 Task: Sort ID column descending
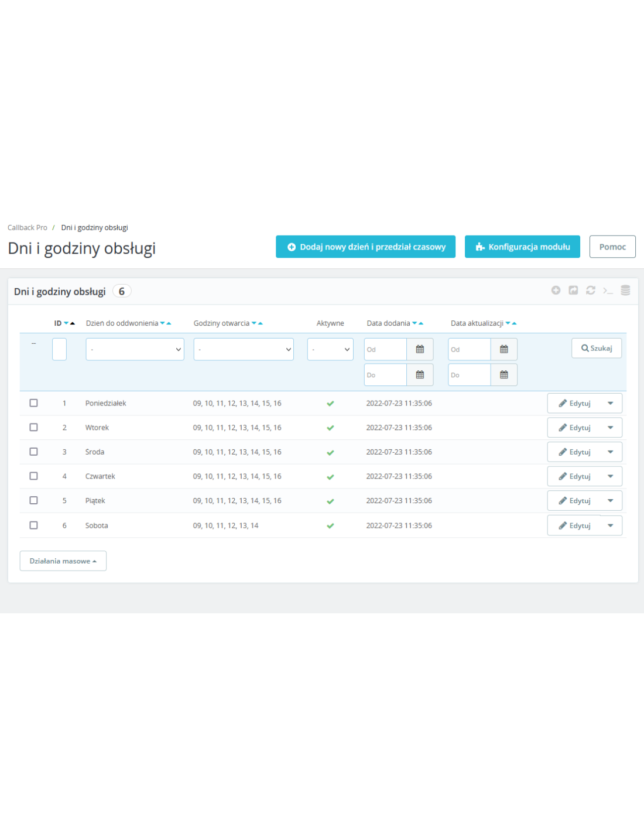click(66, 323)
